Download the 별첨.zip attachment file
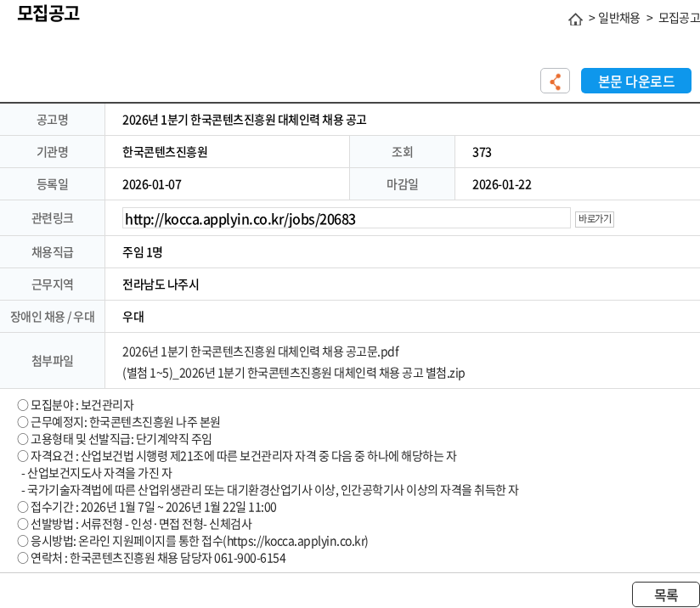The image size is (700, 608). pos(293,373)
